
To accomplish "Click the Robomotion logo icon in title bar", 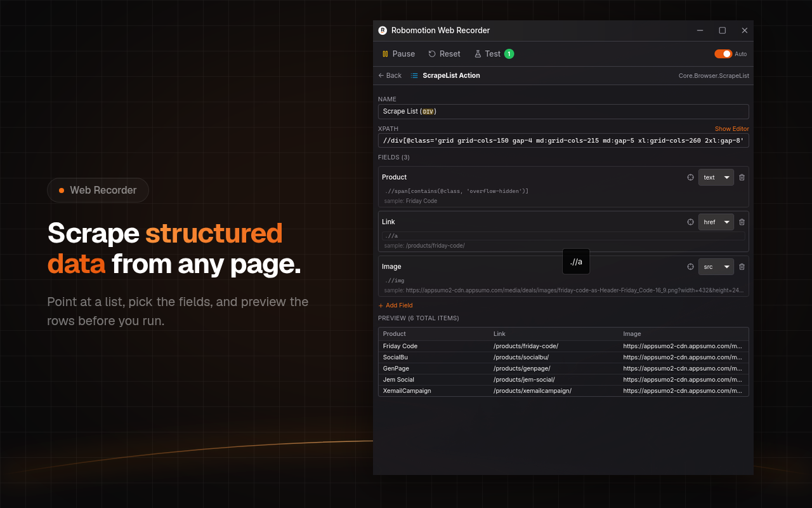I will point(383,30).
